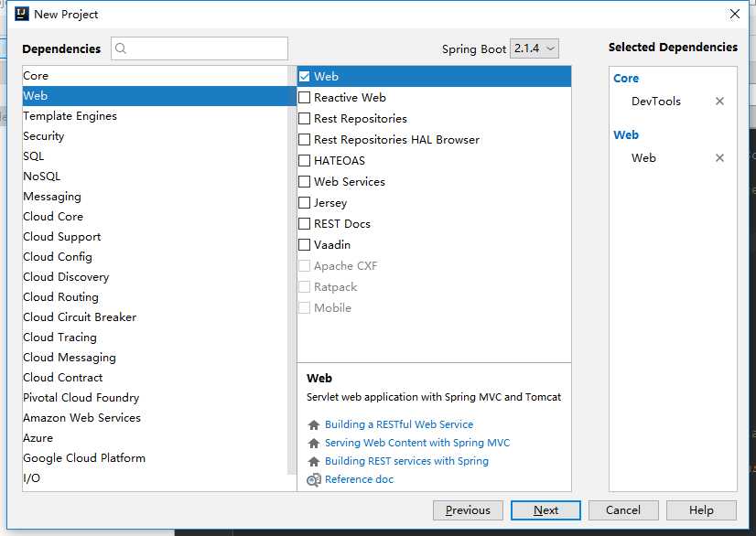Remove DevTools from selected dependencies
The height and width of the screenshot is (536, 756).
pos(719,102)
